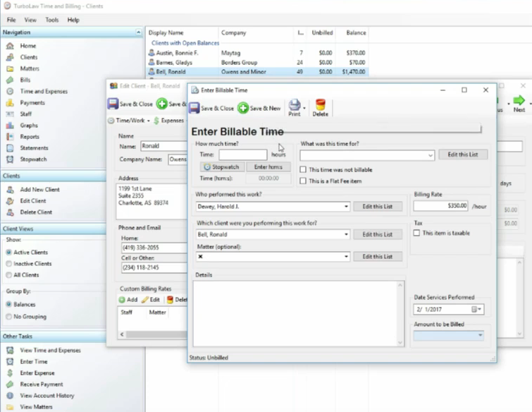This screenshot has width=532, height=412.
Task: Open Print dropdown arrow in toolbar
Action: click(304, 109)
